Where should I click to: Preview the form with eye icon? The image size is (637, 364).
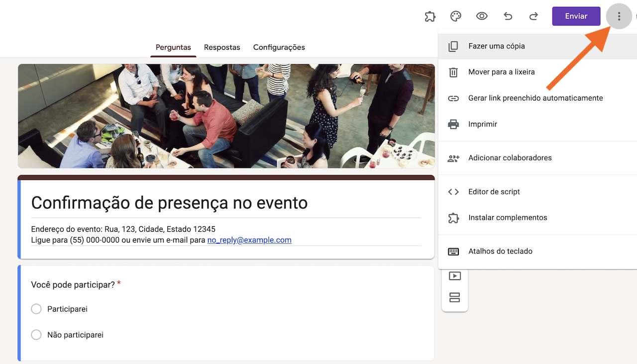pyautogui.click(x=482, y=16)
